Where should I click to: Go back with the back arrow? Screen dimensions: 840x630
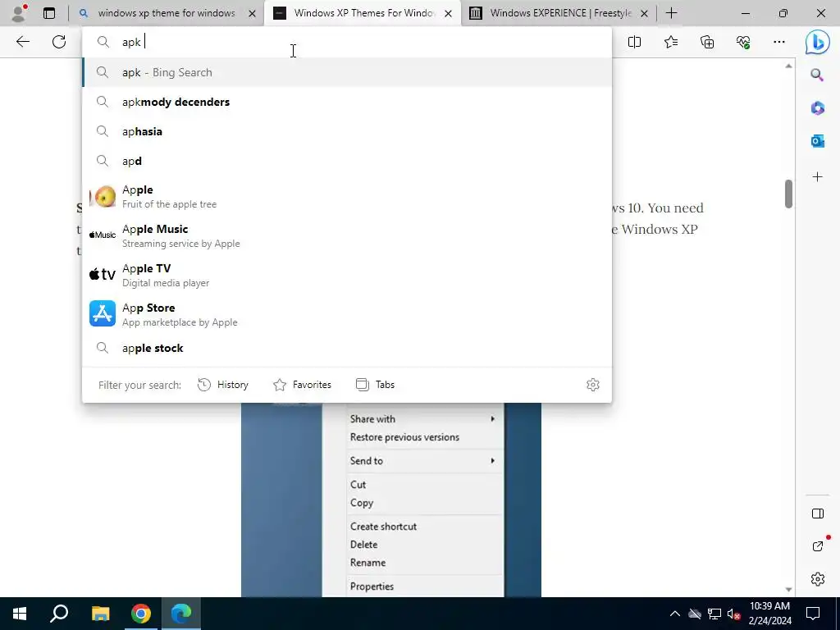pos(22,42)
